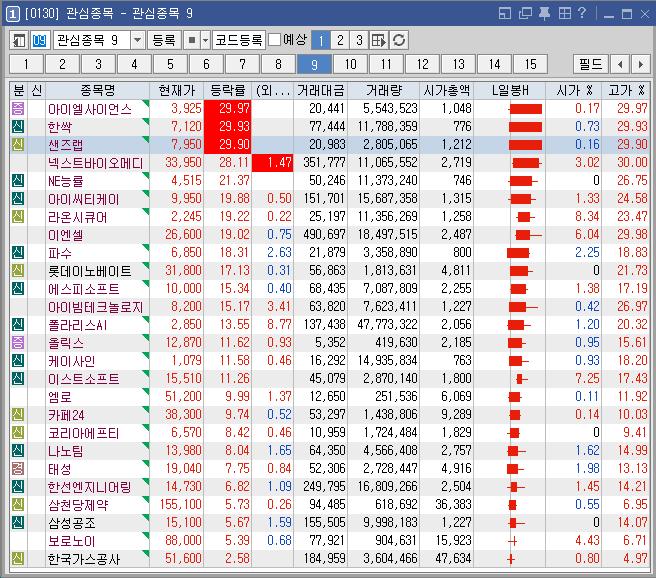Click the 코드등록 button
656x578 pixels.
(238, 41)
